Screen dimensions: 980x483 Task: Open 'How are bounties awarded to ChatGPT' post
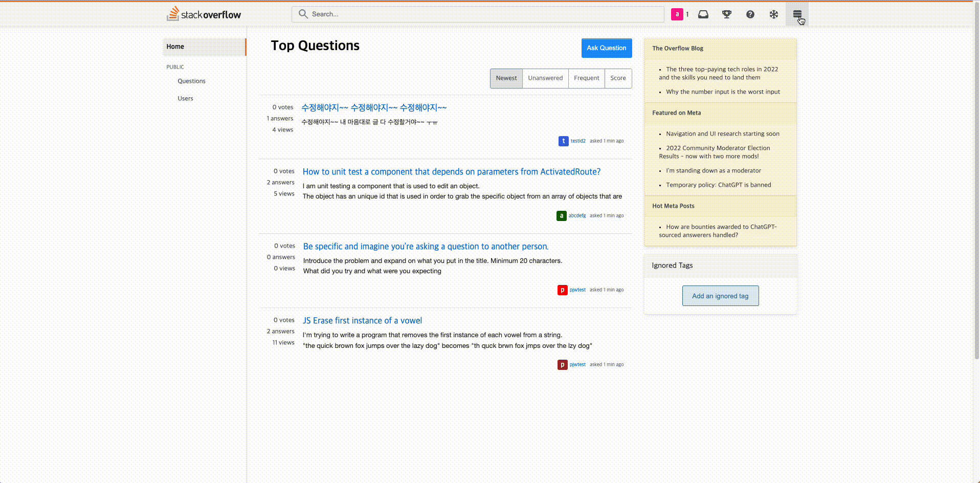[x=718, y=231]
